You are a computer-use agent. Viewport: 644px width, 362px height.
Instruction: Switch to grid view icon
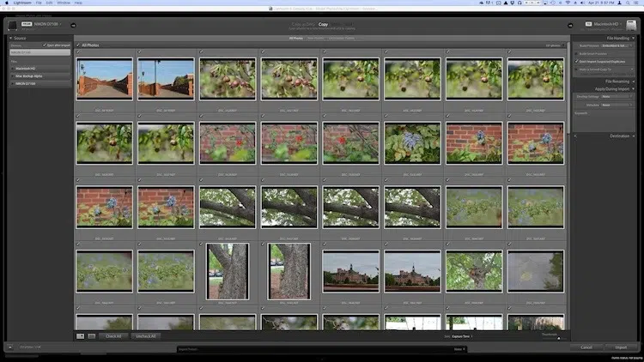[81, 336]
